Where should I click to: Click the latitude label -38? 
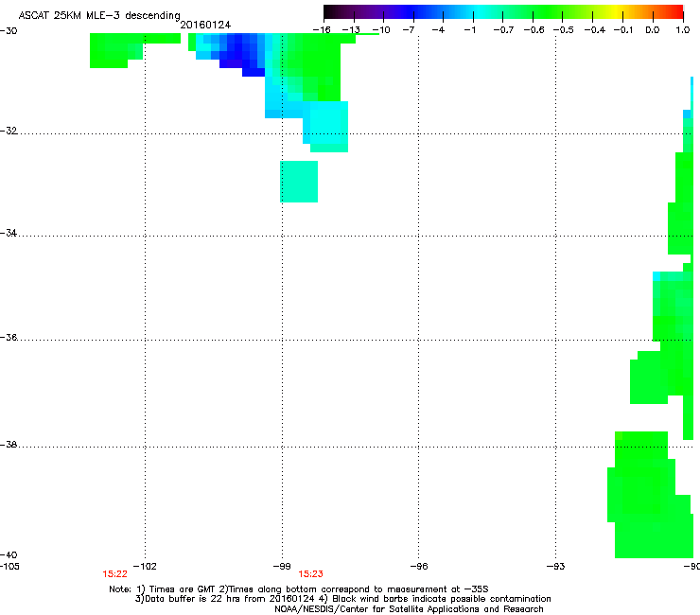point(9,444)
